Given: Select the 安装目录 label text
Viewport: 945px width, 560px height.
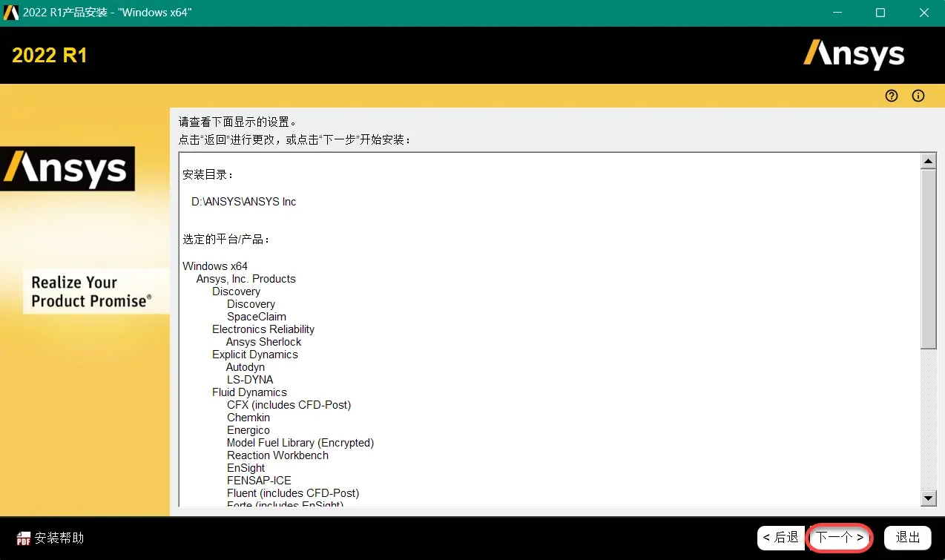Looking at the screenshot, I should (x=208, y=175).
